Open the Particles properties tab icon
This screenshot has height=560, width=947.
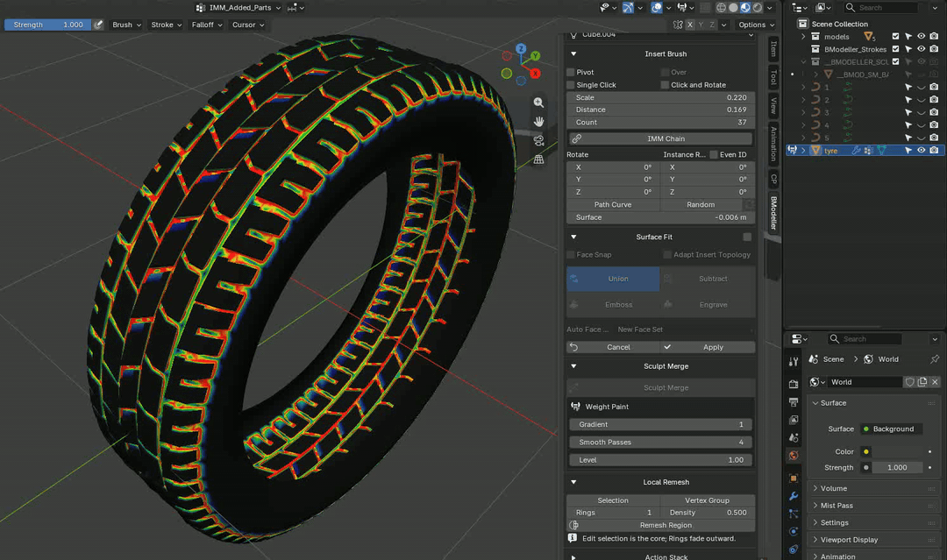pyautogui.click(x=794, y=514)
